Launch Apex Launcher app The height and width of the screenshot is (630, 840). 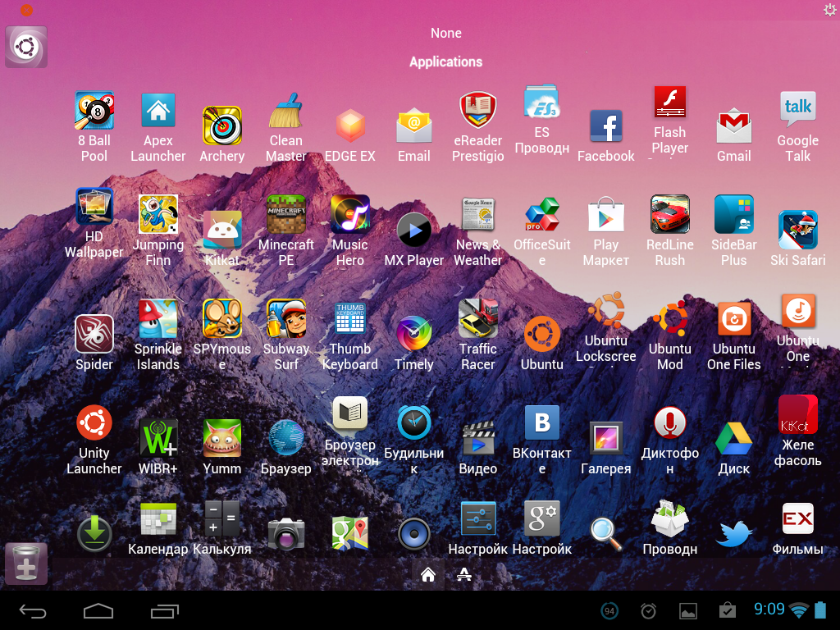pyautogui.click(x=158, y=111)
